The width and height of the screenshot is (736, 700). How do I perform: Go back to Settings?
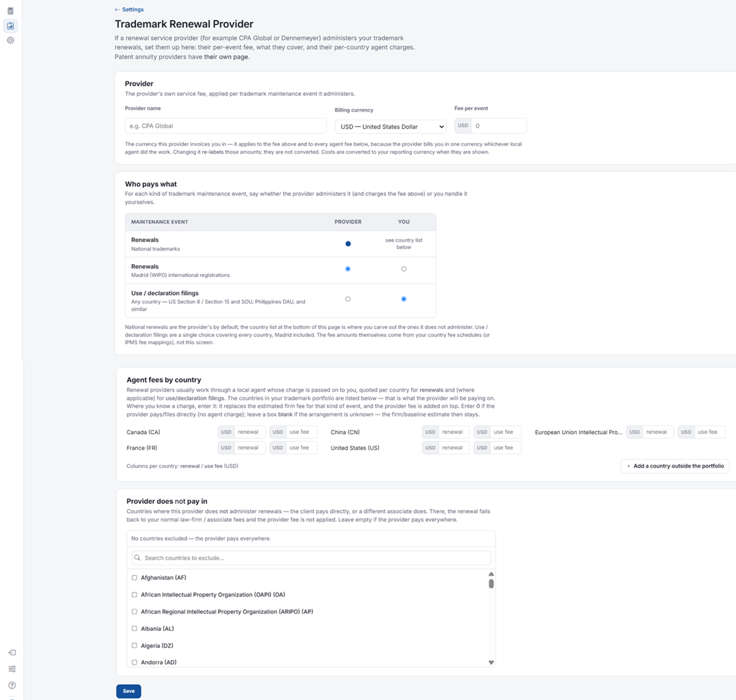pos(129,10)
